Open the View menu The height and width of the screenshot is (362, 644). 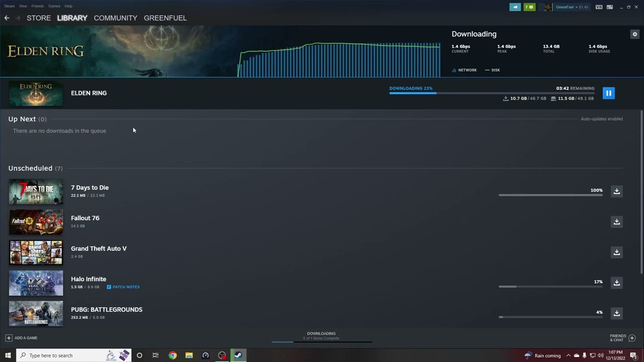(23, 6)
